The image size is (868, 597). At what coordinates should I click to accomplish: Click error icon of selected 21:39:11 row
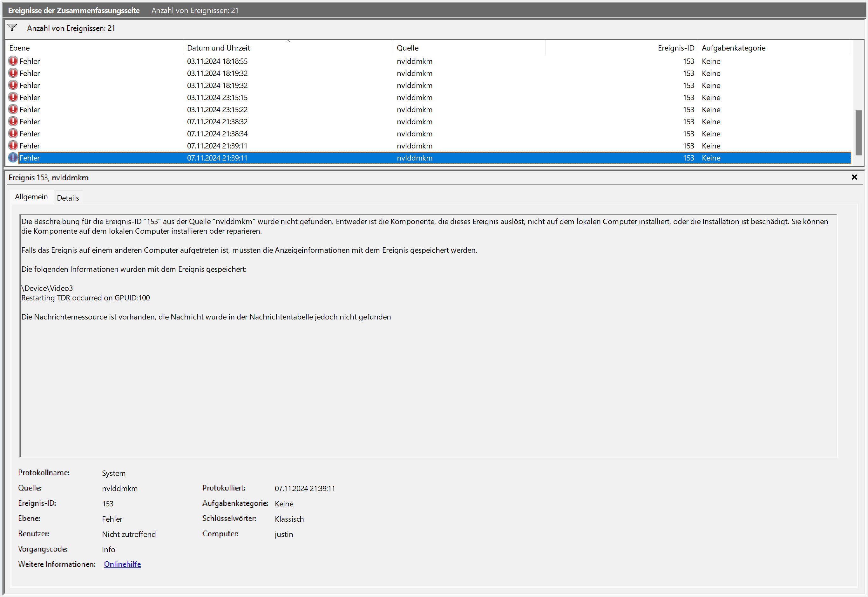[13, 158]
